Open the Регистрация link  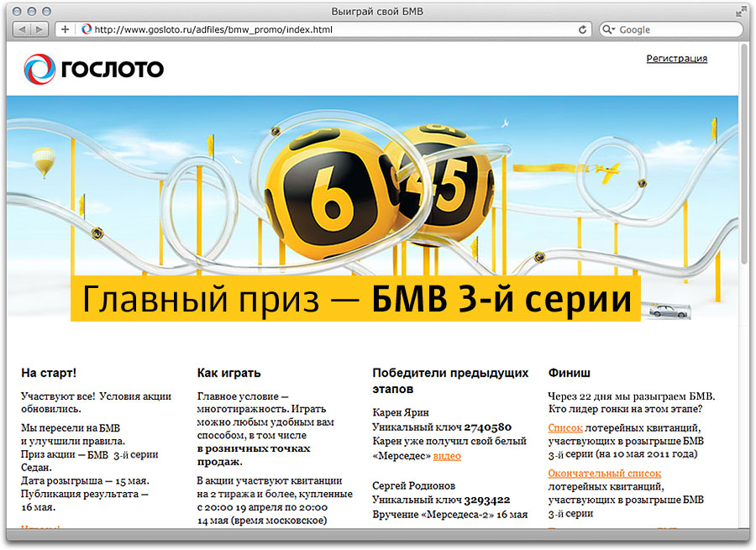(676, 59)
